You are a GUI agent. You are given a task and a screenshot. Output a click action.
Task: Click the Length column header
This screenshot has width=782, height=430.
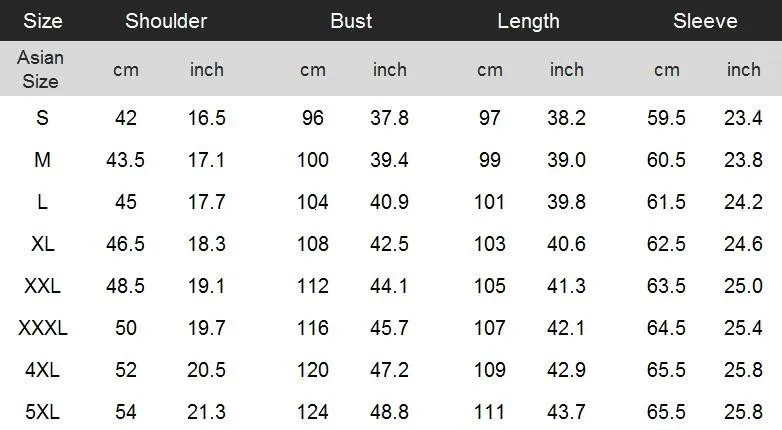(x=528, y=21)
